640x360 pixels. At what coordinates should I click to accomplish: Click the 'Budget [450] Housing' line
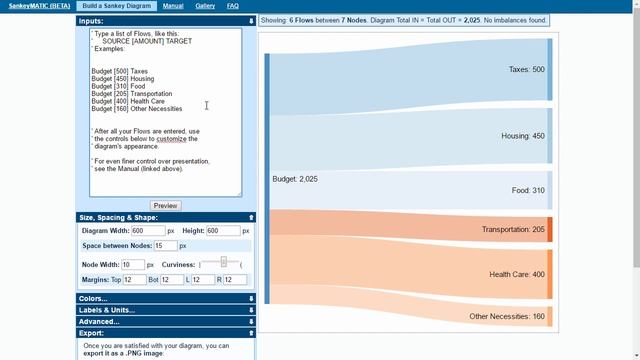pos(123,79)
